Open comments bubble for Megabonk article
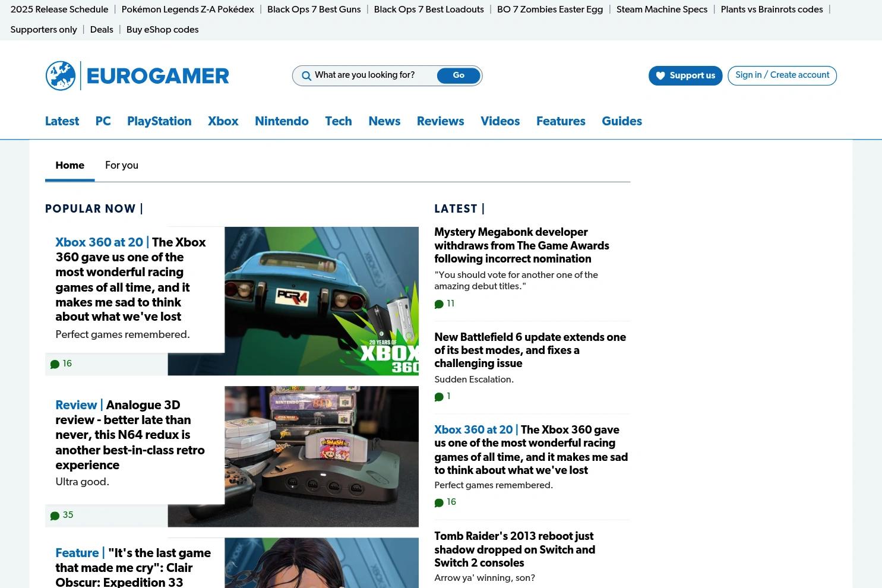882x588 pixels. pos(439,304)
